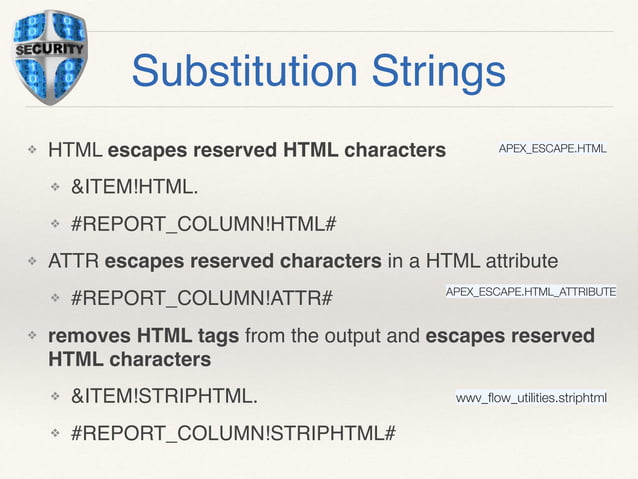Click the diamond bullet beside HTML escapes

pos(31,152)
